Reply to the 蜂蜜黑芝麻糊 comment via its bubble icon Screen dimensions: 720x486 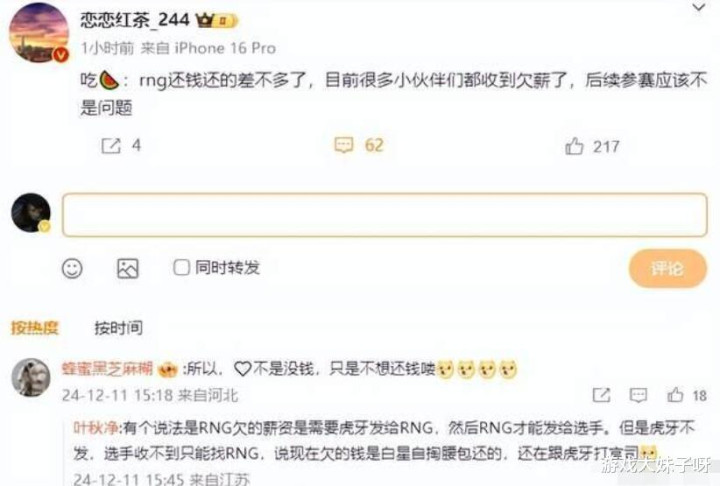pyautogui.click(x=638, y=395)
